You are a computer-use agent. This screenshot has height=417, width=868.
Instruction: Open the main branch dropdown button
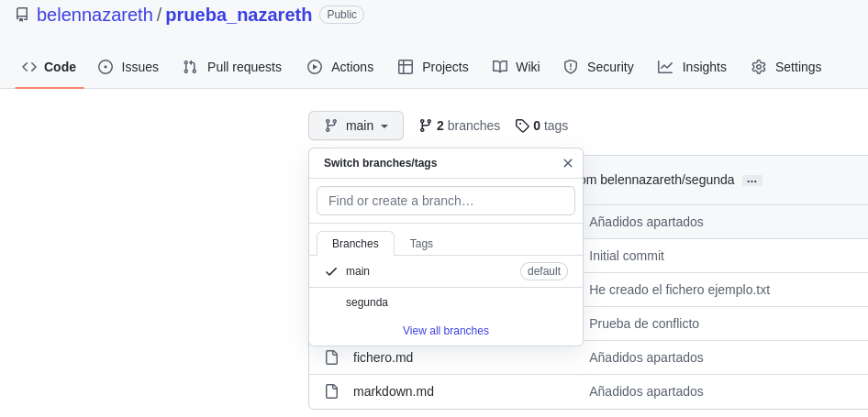356,126
